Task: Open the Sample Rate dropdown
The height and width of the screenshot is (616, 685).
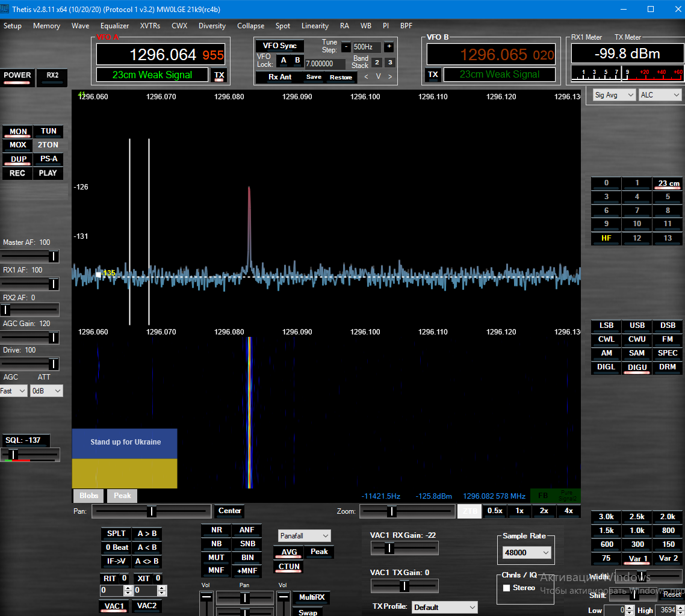Action: pyautogui.click(x=526, y=553)
